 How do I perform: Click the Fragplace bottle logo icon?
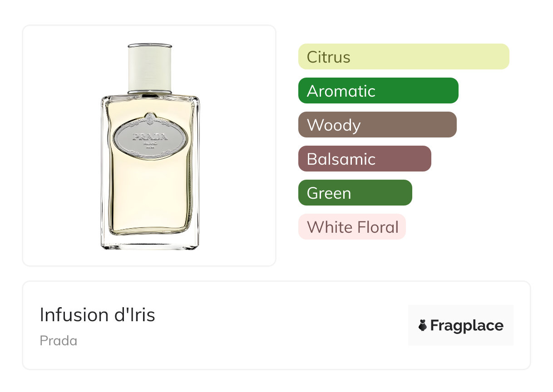(x=423, y=325)
